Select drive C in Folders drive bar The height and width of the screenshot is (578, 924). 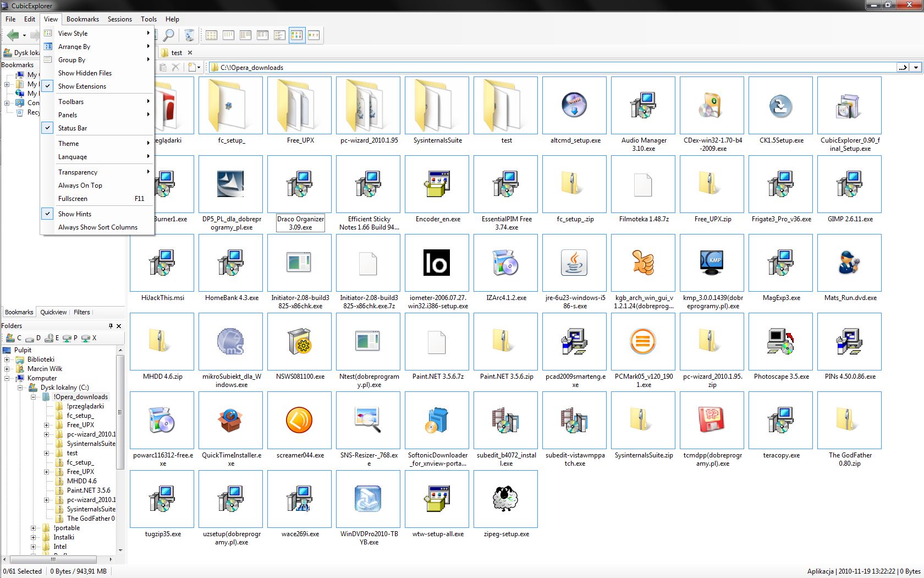tap(14, 338)
